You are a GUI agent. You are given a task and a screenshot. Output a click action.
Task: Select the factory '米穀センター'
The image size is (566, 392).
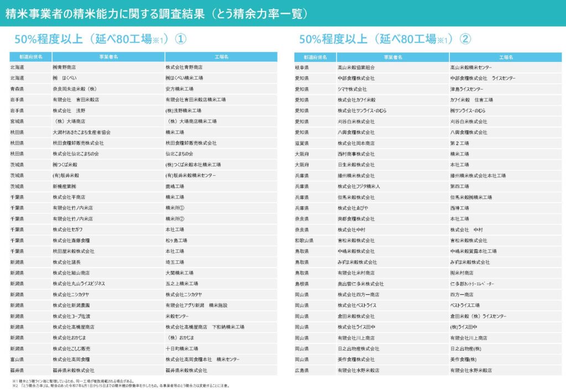[x=177, y=316]
